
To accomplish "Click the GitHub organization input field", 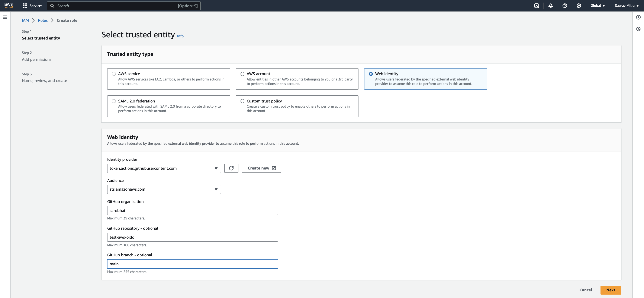I will (192, 210).
